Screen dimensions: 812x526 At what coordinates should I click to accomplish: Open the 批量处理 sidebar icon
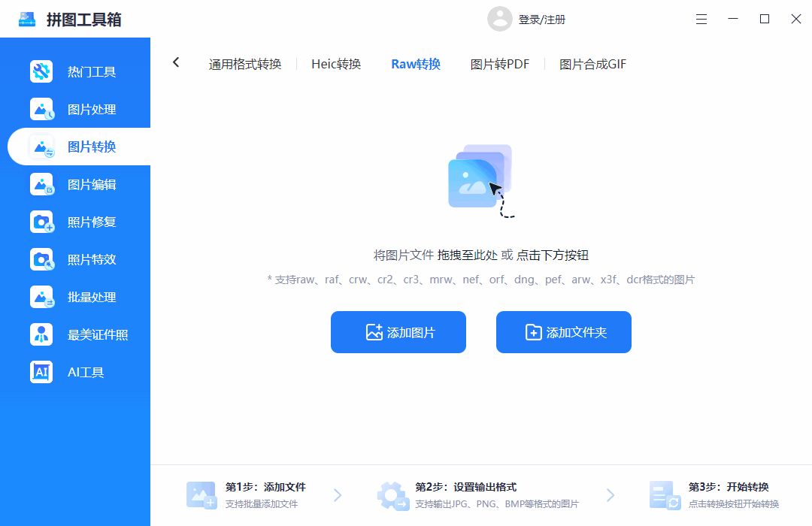point(41,297)
